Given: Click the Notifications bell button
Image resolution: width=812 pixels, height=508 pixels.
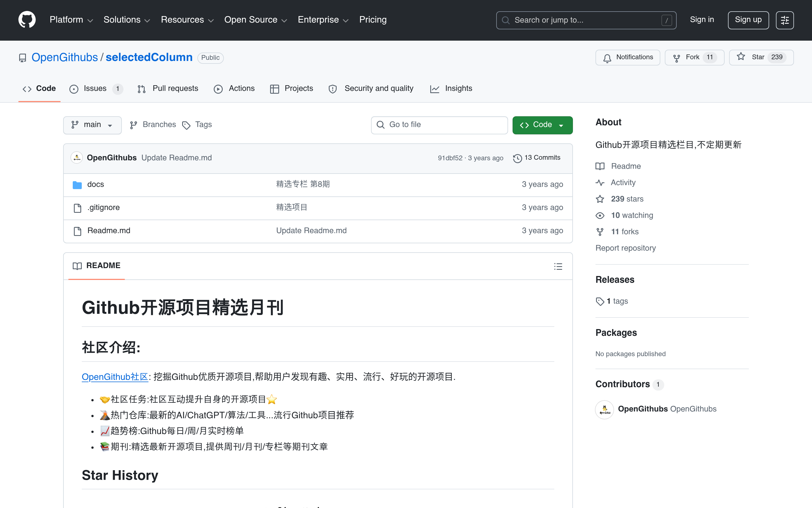Looking at the screenshot, I should (627, 58).
